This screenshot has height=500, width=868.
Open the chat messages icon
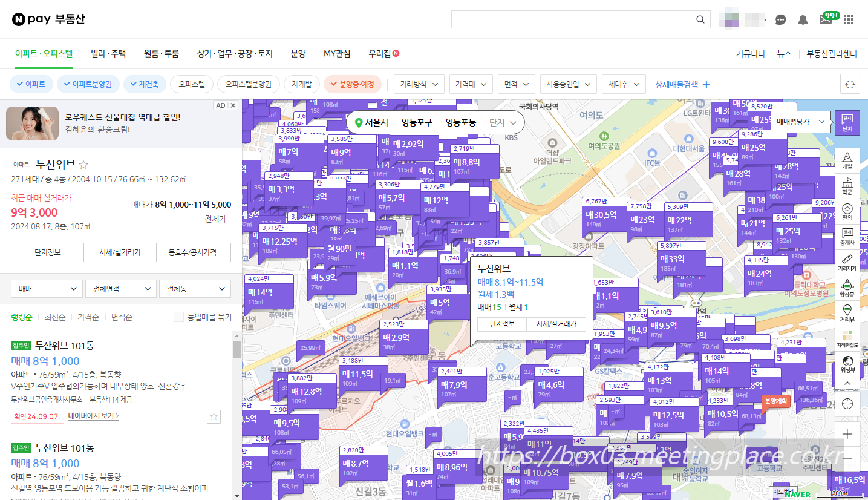781,19
